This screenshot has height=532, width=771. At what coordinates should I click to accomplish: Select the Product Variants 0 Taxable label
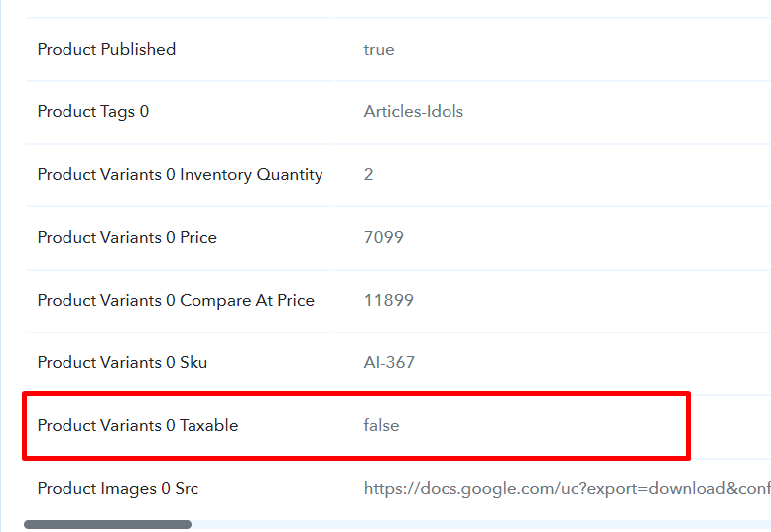coord(138,426)
